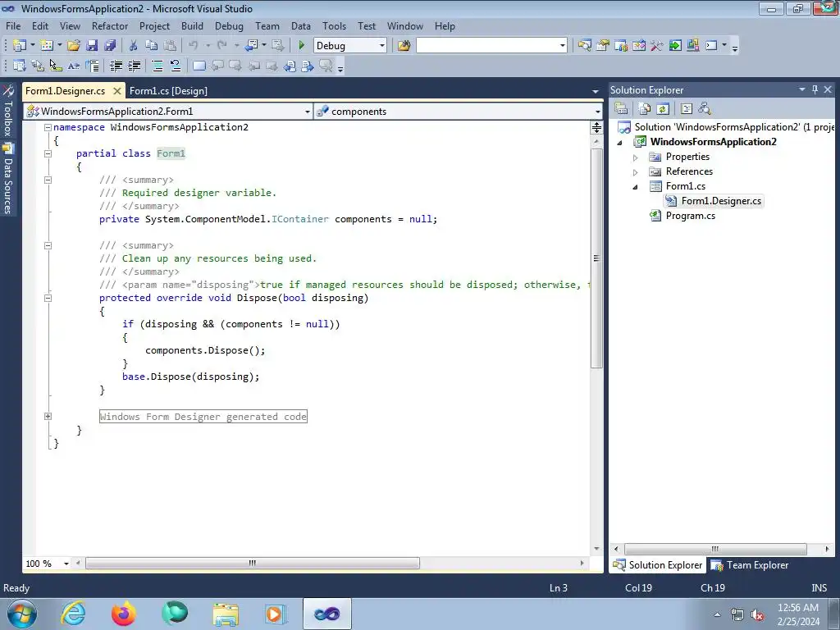Collapse the WindowsFormsApplication2 project node

point(620,143)
